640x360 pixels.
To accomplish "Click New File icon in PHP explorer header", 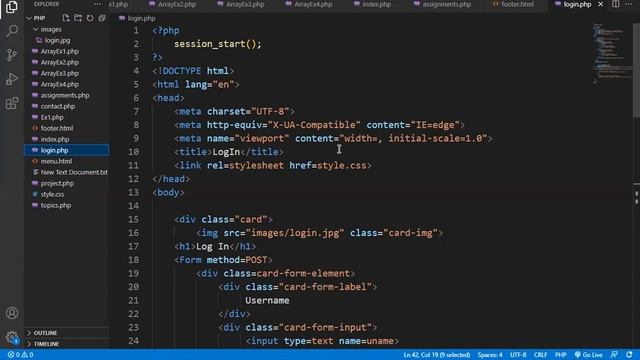I will pos(66,18).
